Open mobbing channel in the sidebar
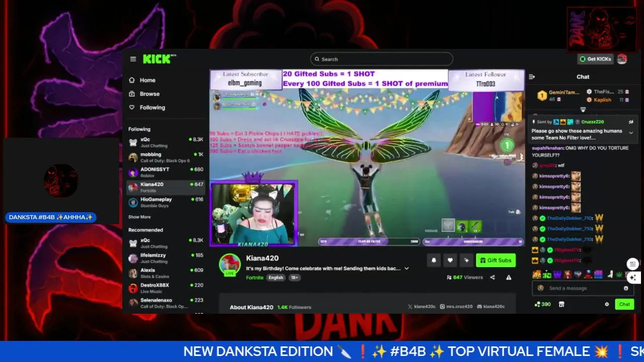Screen dimensions: 644x362 coord(166,157)
